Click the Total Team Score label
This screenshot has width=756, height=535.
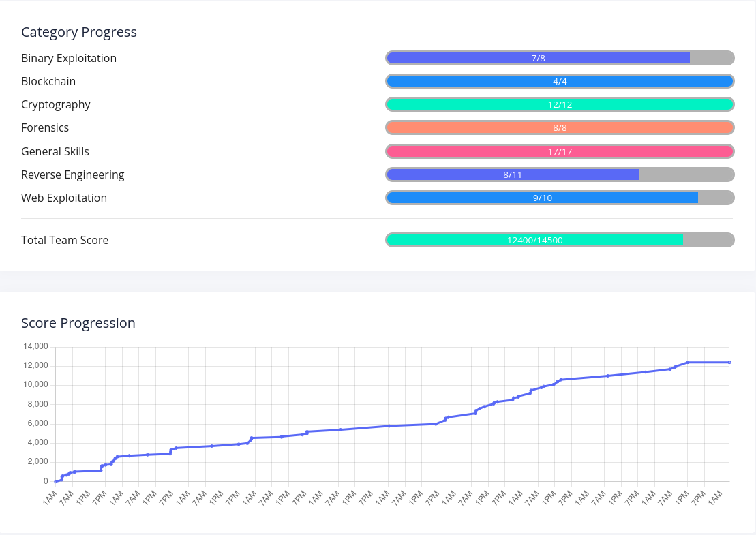65,240
